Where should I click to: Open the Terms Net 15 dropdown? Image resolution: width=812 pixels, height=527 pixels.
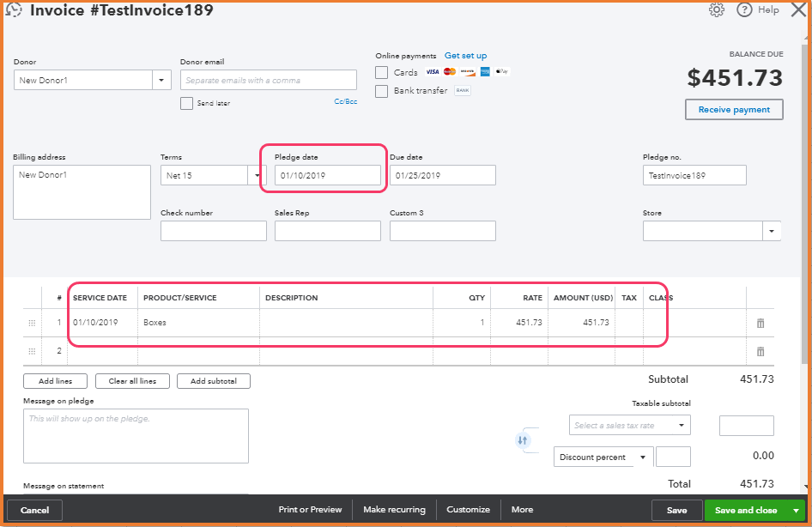[257, 175]
